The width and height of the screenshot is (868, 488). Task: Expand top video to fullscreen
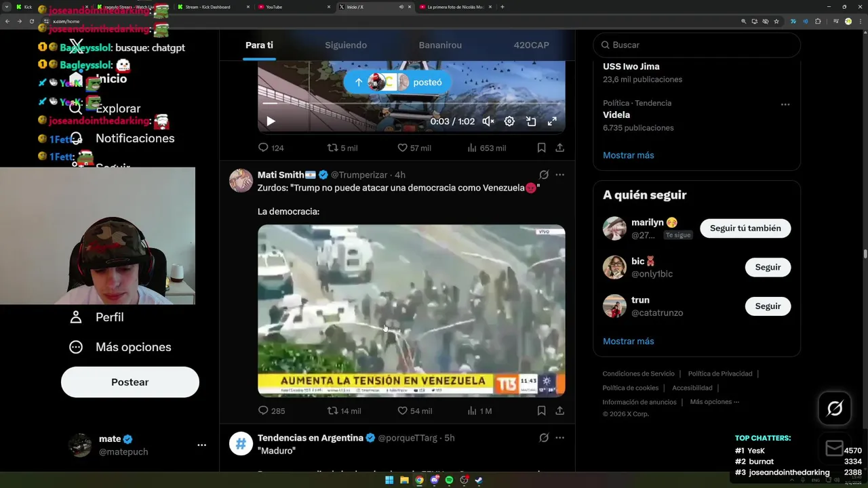[x=552, y=121]
